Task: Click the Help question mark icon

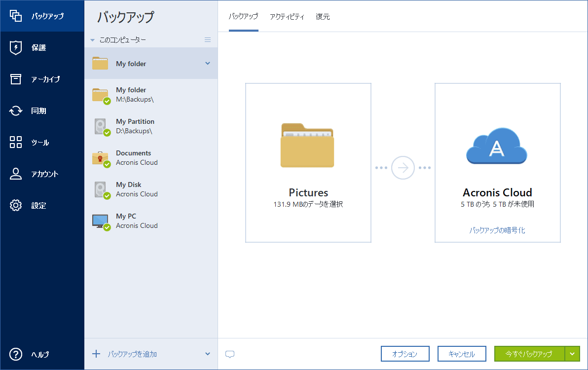Action: click(x=16, y=354)
